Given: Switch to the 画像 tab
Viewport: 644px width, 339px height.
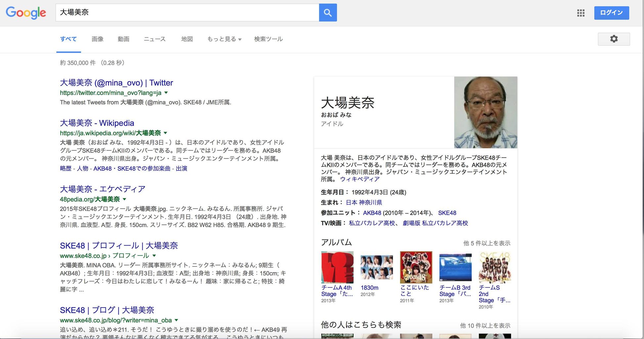Looking at the screenshot, I should (x=98, y=39).
